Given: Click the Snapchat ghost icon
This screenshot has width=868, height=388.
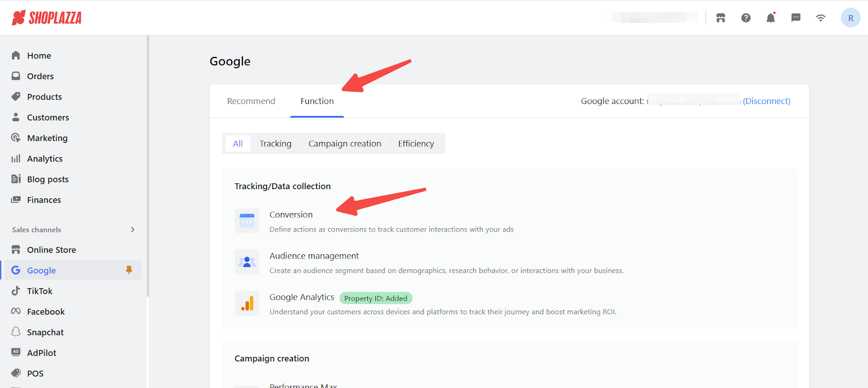Looking at the screenshot, I should (x=16, y=332).
